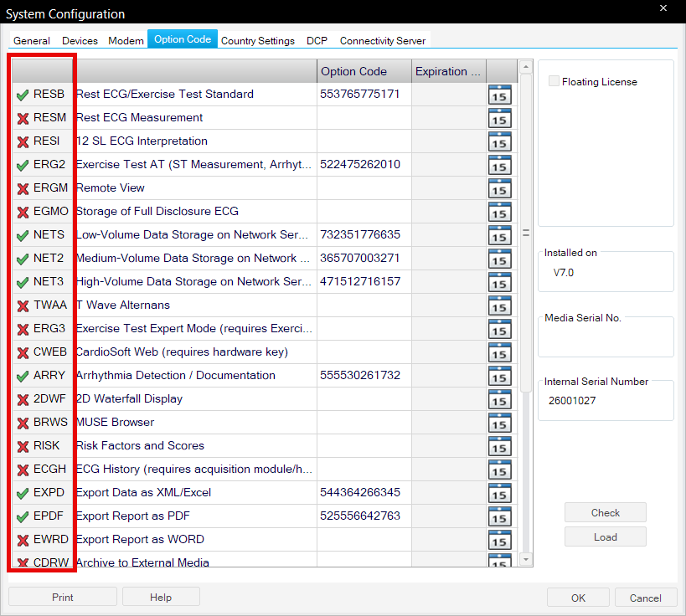Click calendar icon for EXPD row

pos(499,493)
